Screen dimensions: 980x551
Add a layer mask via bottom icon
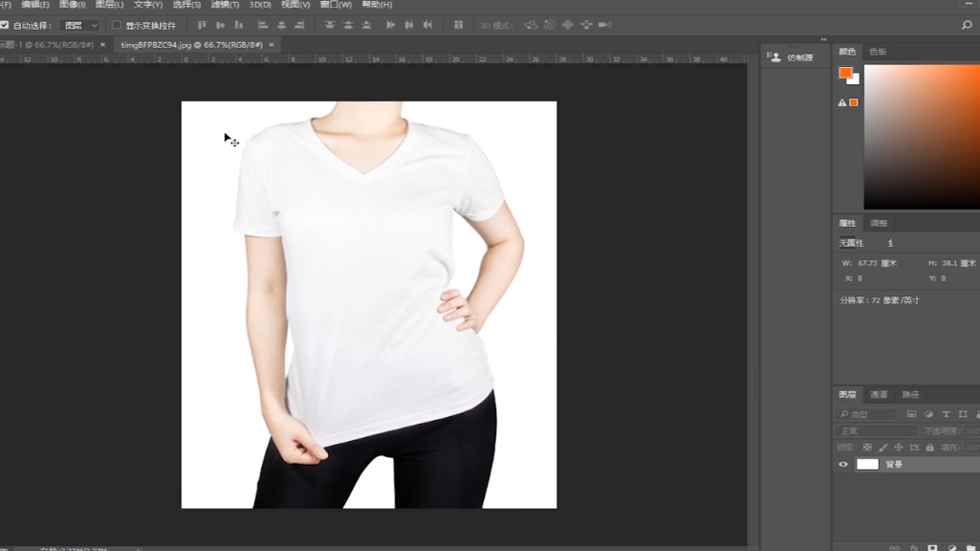point(932,548)
